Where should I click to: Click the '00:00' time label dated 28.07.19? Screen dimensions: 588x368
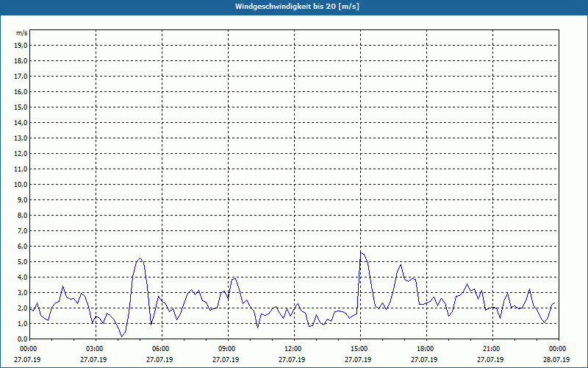pyautogui.click(x=559, y=349)
